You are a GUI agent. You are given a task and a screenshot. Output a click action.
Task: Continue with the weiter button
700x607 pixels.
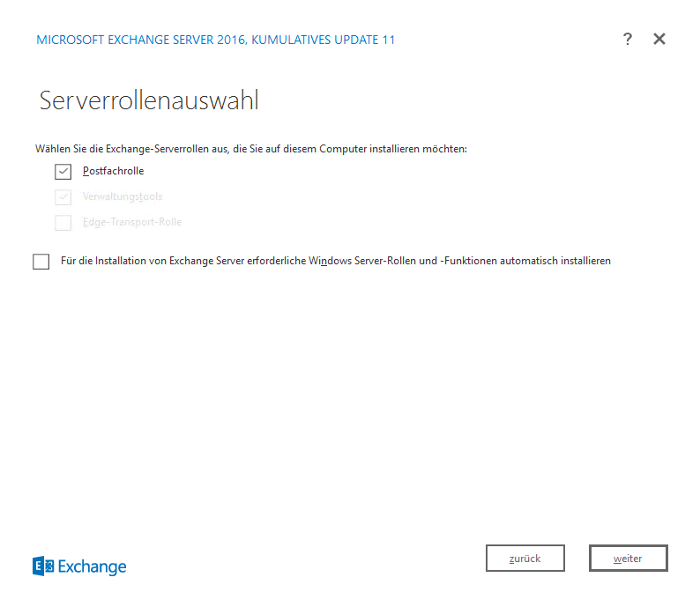628,558
